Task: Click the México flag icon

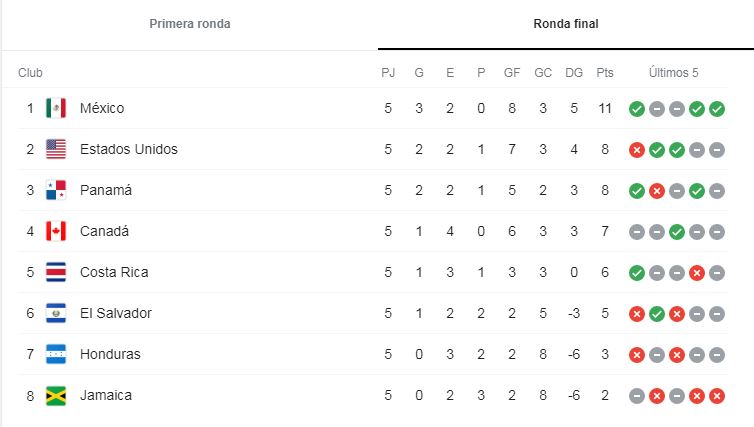Action: [56, 108]
